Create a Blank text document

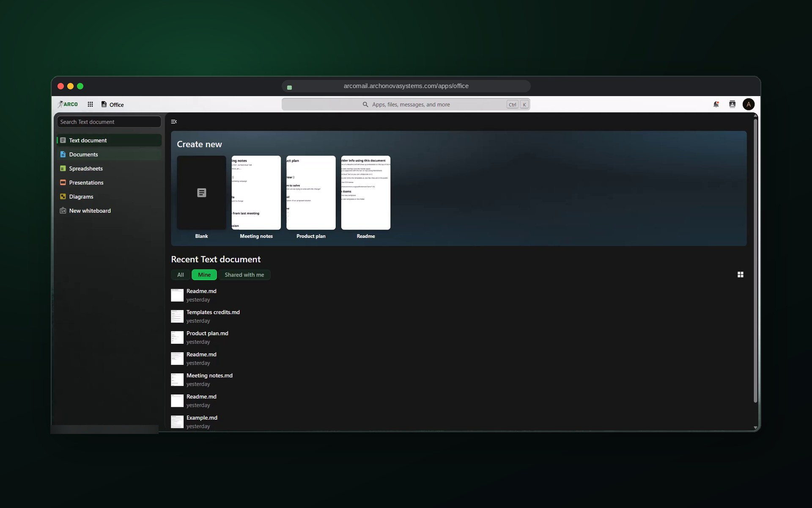pos(201,197)
